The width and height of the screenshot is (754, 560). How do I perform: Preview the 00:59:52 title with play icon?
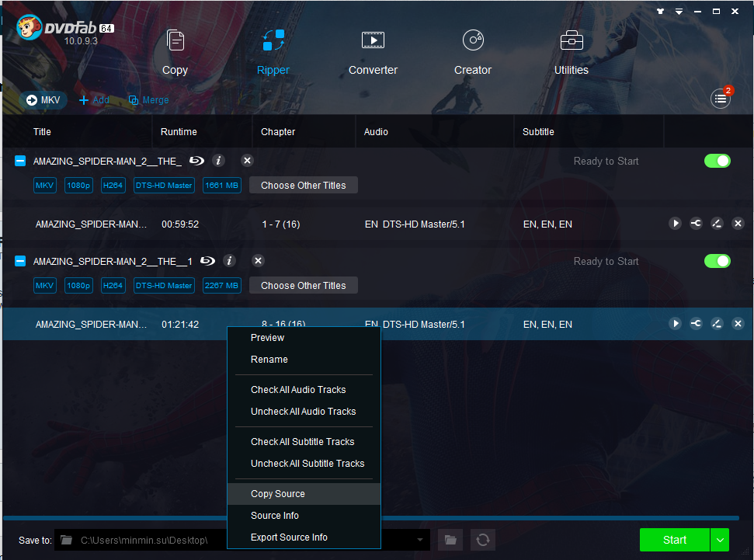tap(675, 224)
